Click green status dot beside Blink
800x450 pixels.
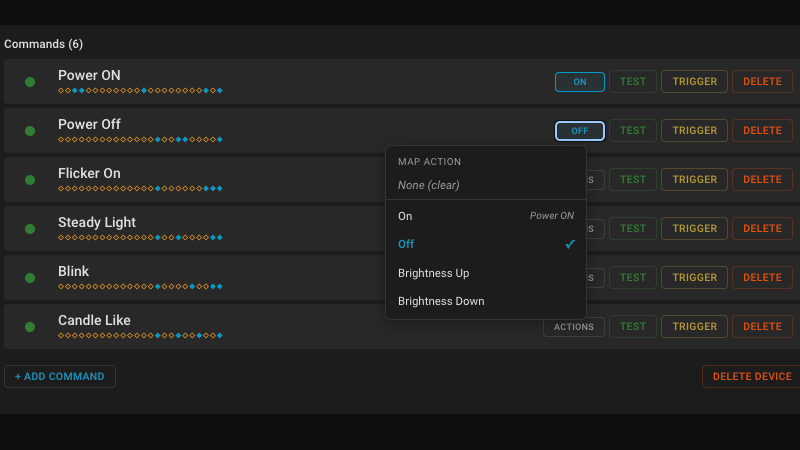30,278
